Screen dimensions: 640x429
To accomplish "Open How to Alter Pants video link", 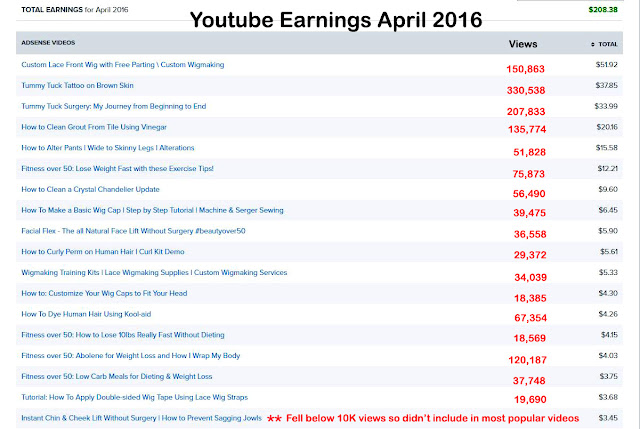I will tap(108, 148).
